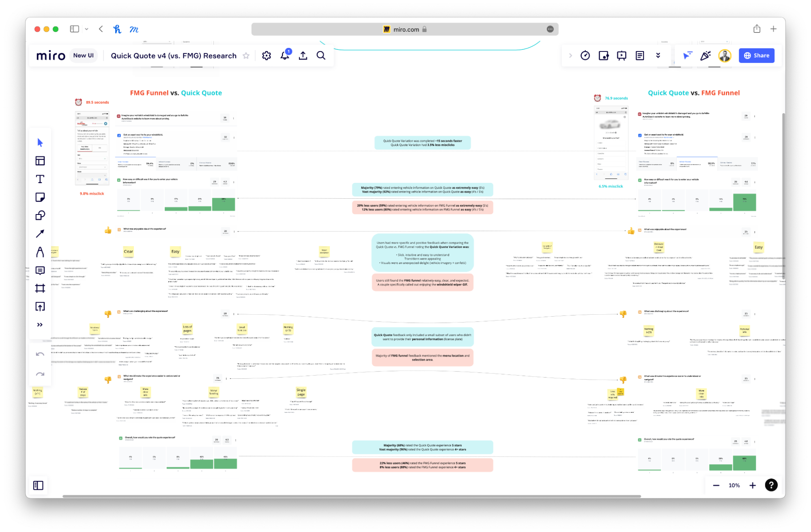
Task: Select the '9.8% misclick' label
Action: pos(92,194)
